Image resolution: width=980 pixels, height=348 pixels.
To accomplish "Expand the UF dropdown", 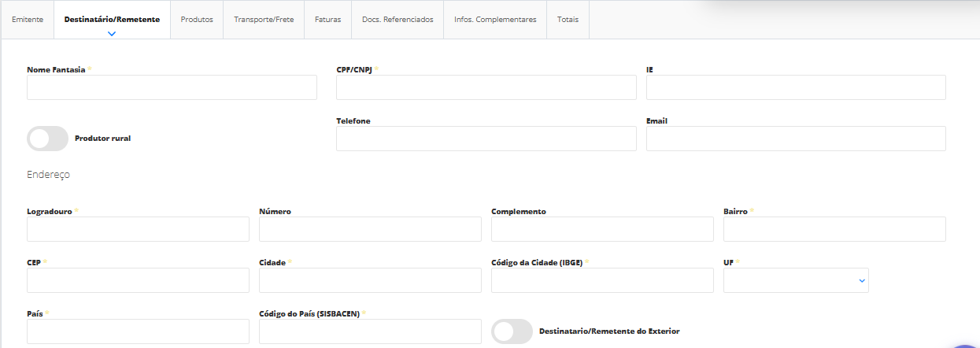I will click(796, 280).
